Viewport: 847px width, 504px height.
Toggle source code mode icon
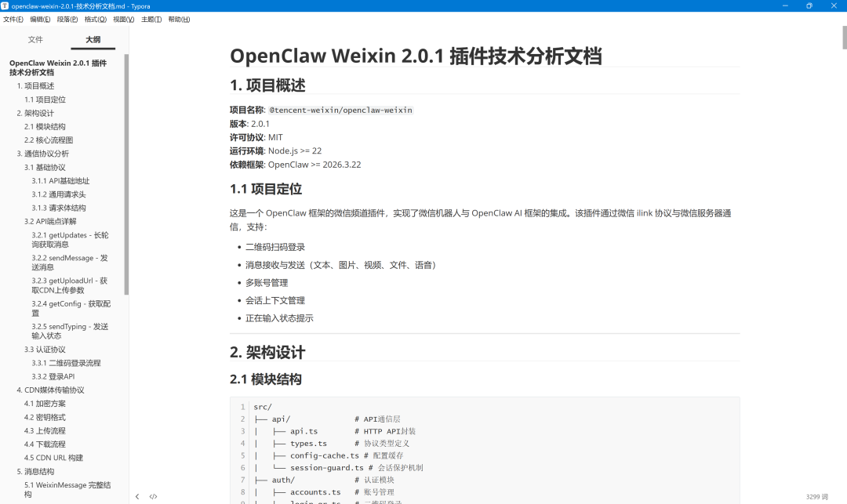153,496
